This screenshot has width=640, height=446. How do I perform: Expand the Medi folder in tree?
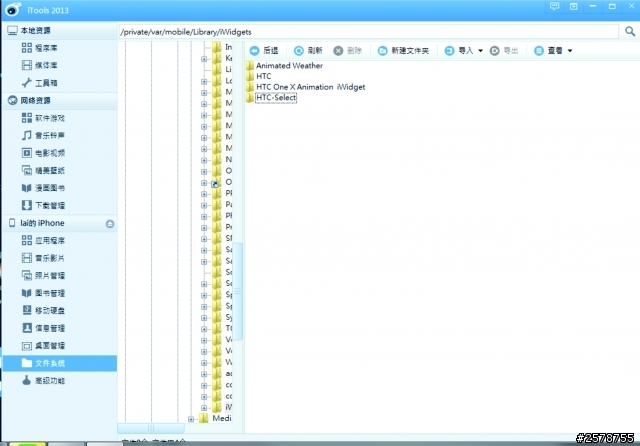pyautogui.click(x=191, y=419)
